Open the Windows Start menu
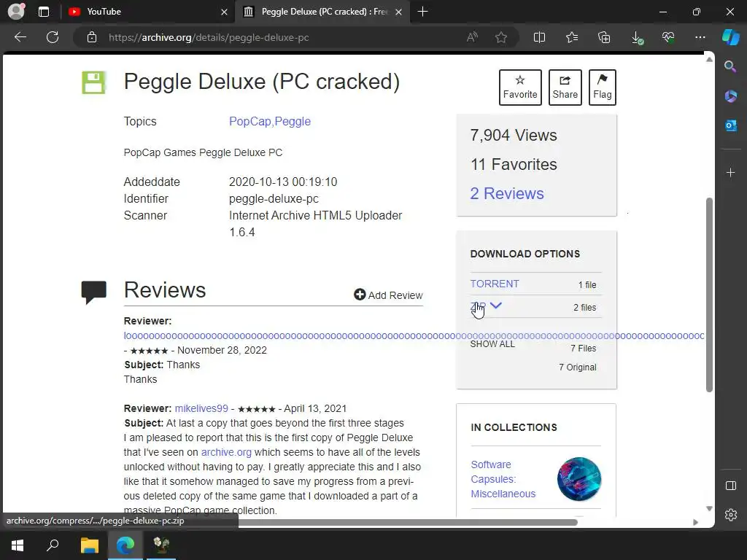The height and width of the screenshot is (560, 747). (x=18, y=545)
